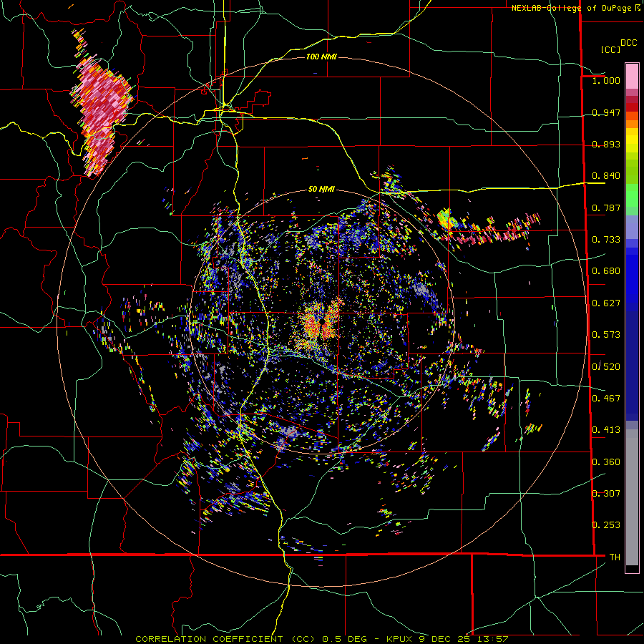Pick the yellow segment of the color bar
Image resolution: width=644 pixels, height=644 pixels.
point(632,140)
